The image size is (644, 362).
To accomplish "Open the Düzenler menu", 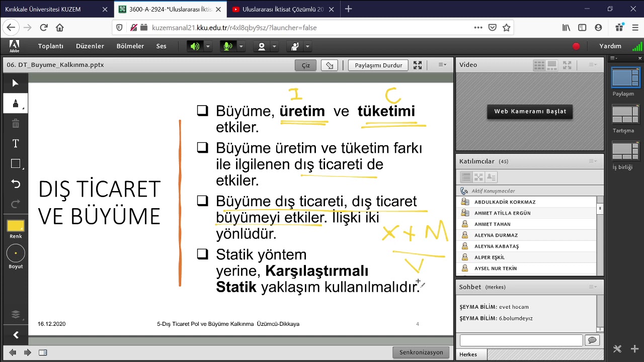I will [x=90, y=46].
